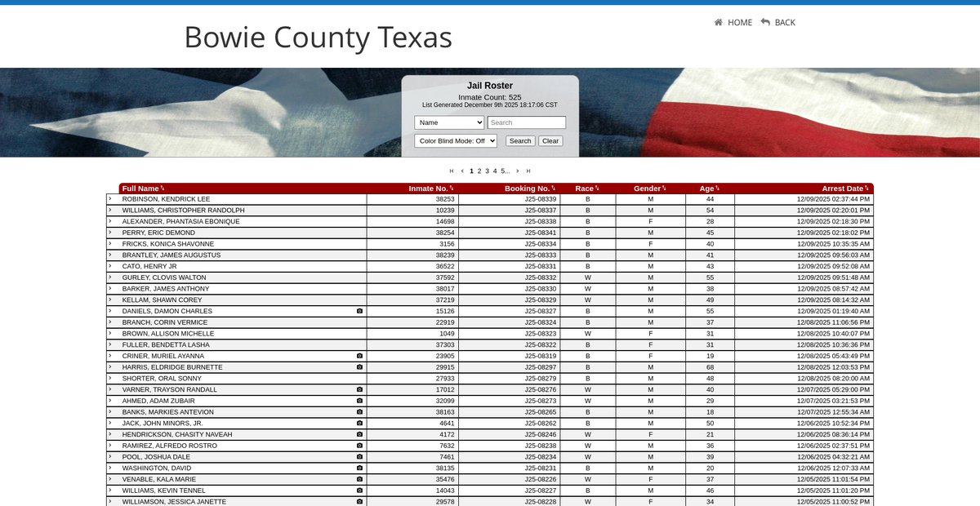Expand row for GURLEY, CLOVIS WALTON
Viewport: 980px width, 506px height.
point(110,277)
